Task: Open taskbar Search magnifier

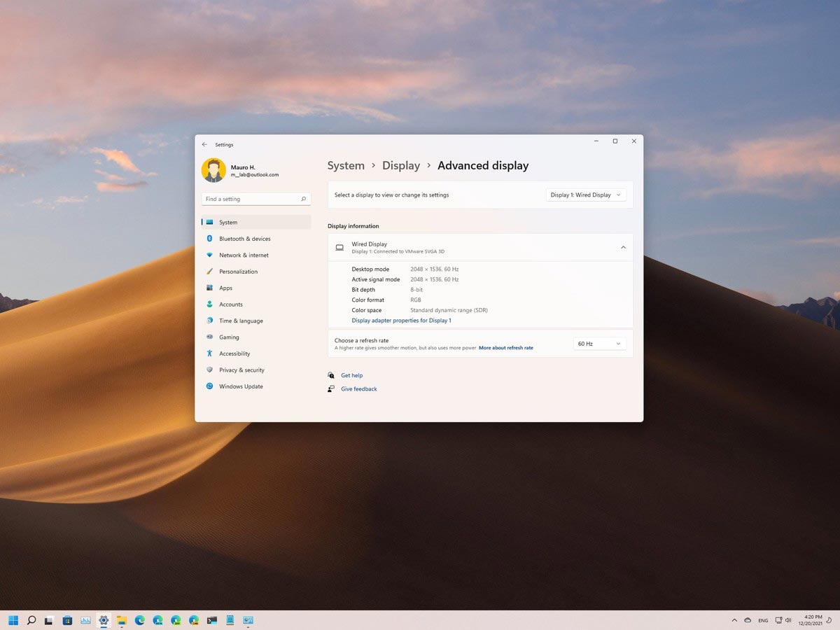Action: pos(31,620)
